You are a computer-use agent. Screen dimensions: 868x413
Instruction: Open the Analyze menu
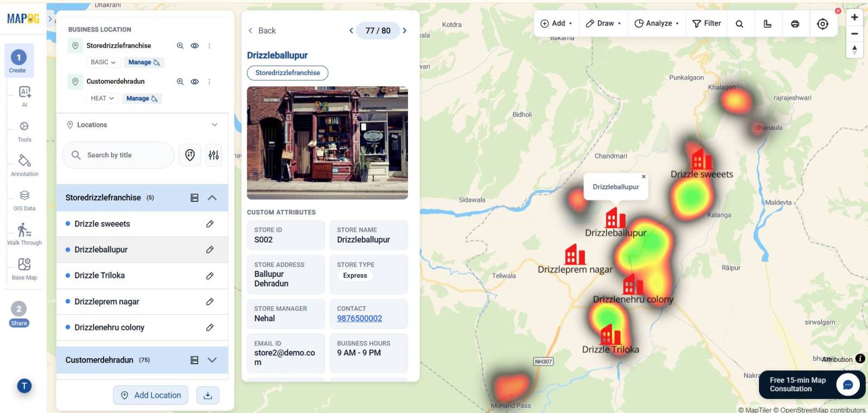coord(656,23)
